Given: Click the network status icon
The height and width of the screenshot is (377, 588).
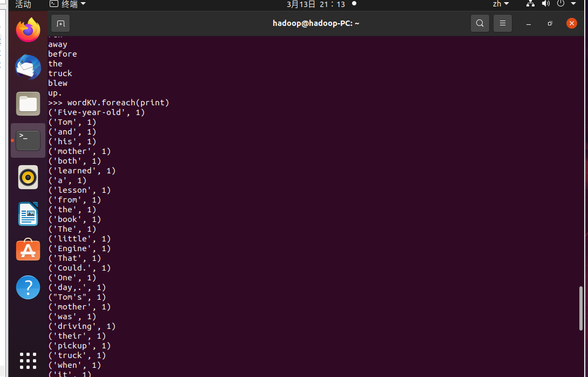Looking at the screenshot, I should [530, 4].
